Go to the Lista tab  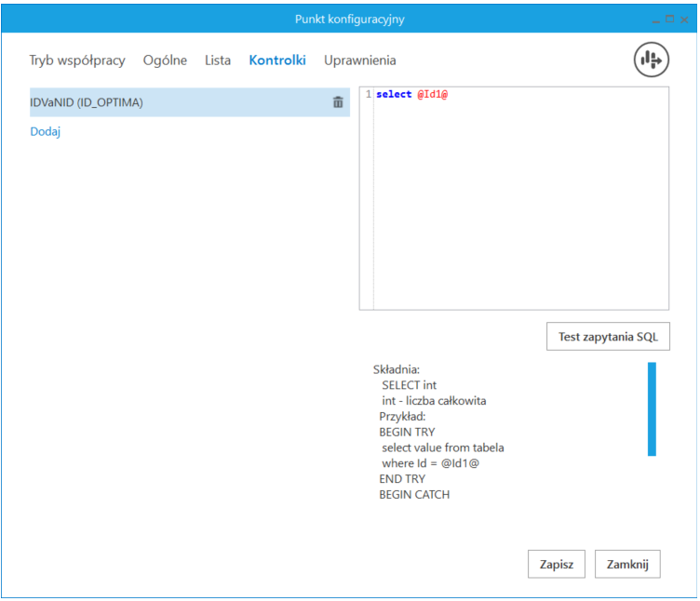pos(218,60)
